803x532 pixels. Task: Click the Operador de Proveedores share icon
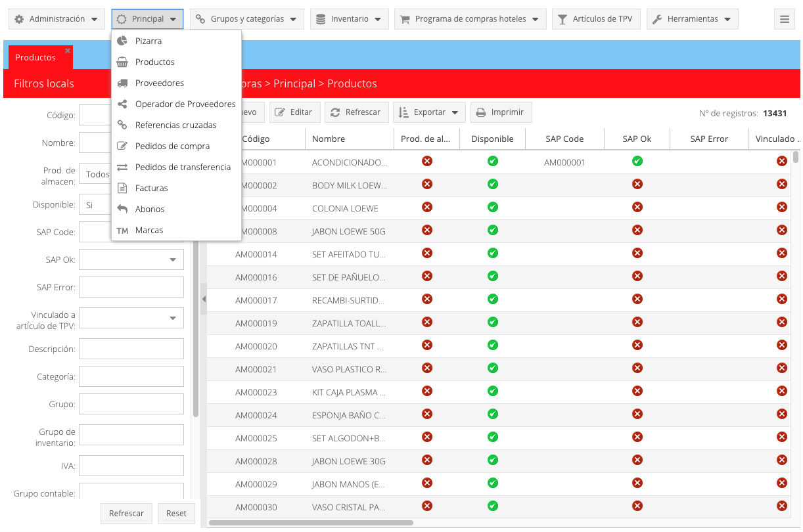coord(122,104)
